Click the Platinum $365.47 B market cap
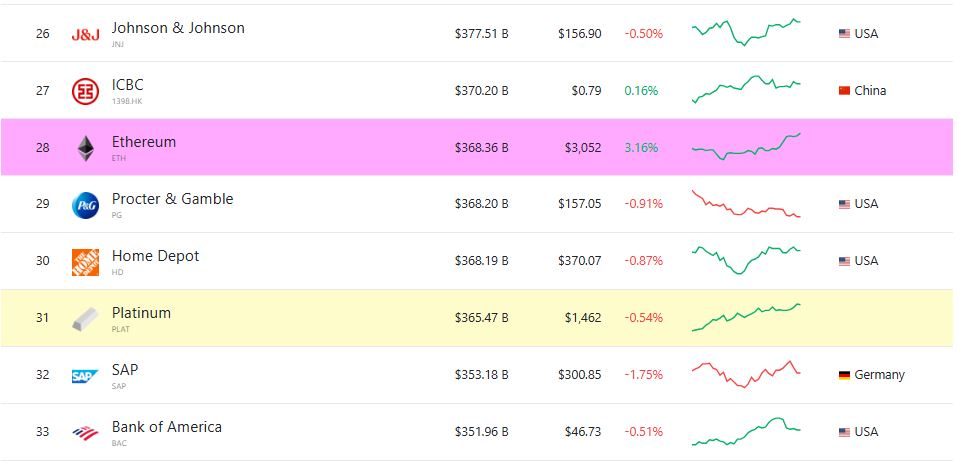The image size is (959, 462). [482, 318]
